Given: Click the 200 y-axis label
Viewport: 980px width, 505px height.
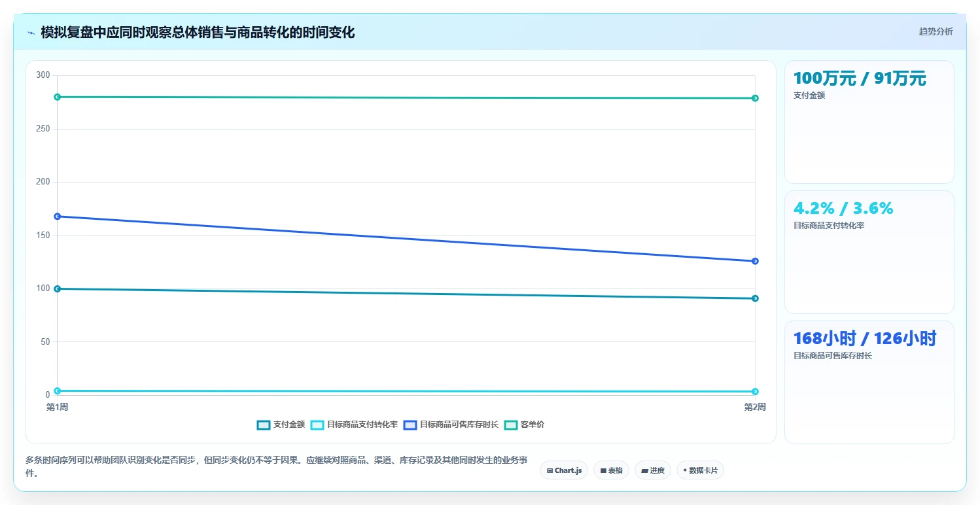Looking at the screenshot, I should [43, 182].
